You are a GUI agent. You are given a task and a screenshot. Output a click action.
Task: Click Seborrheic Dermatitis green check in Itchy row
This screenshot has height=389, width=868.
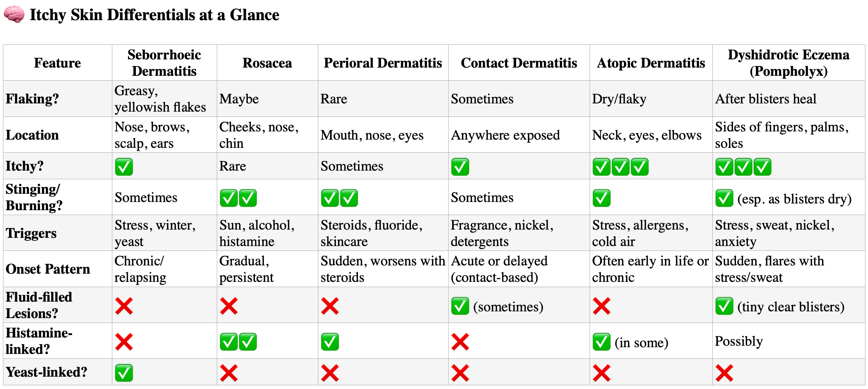124,167
